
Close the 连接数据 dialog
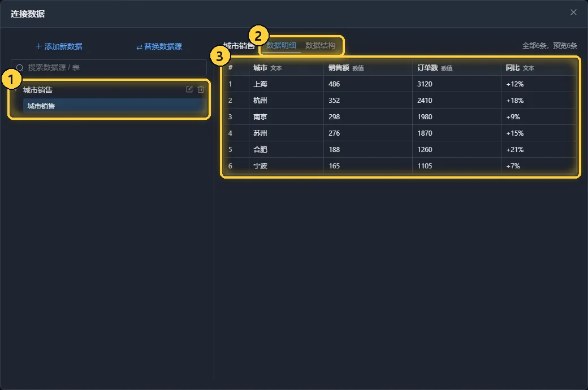pyautogui.click(x=573, y=12)
